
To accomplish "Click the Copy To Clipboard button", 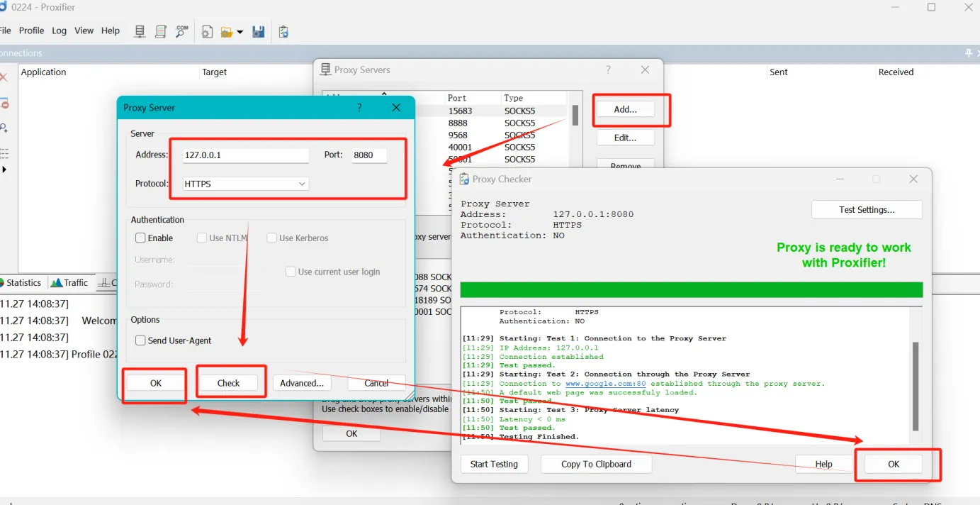I will click(596, 464).
